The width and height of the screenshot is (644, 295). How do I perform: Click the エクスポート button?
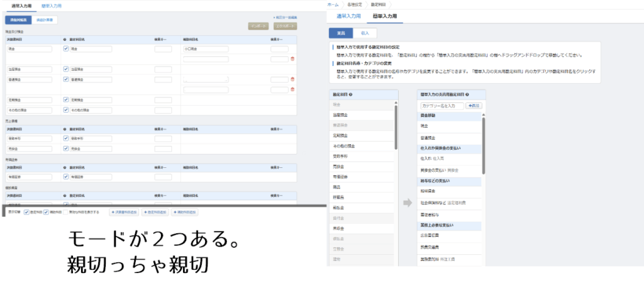(286, 27)
